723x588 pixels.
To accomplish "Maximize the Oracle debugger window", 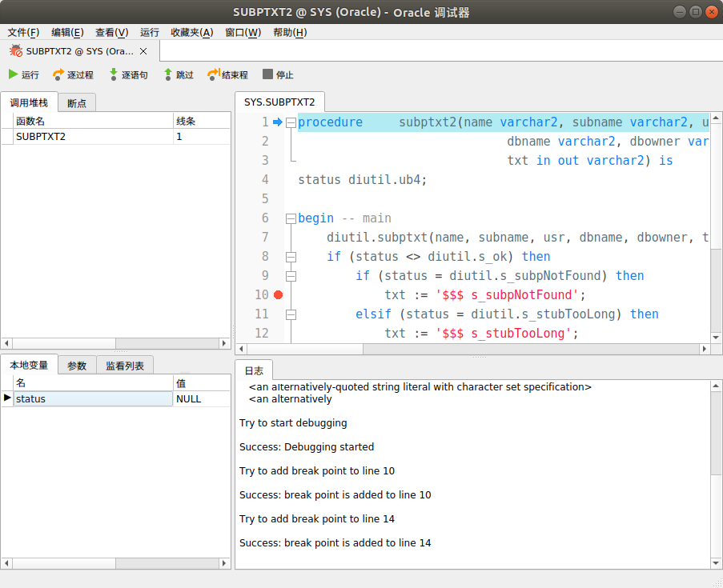I will (696, 12).
